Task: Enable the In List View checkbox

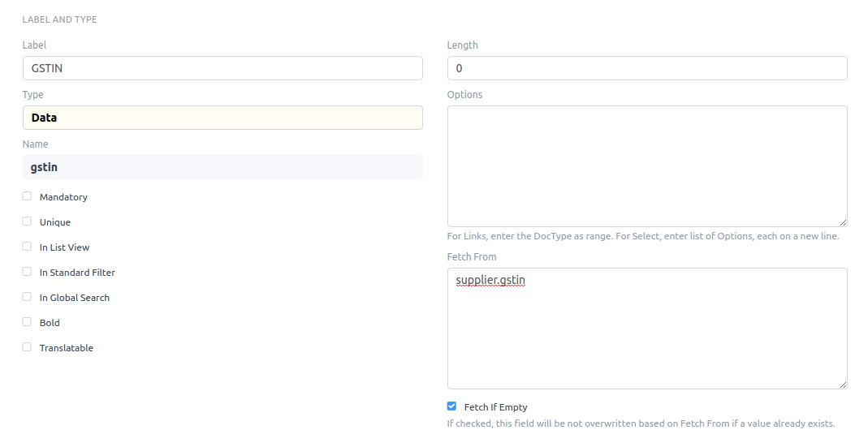Action: 27,247
